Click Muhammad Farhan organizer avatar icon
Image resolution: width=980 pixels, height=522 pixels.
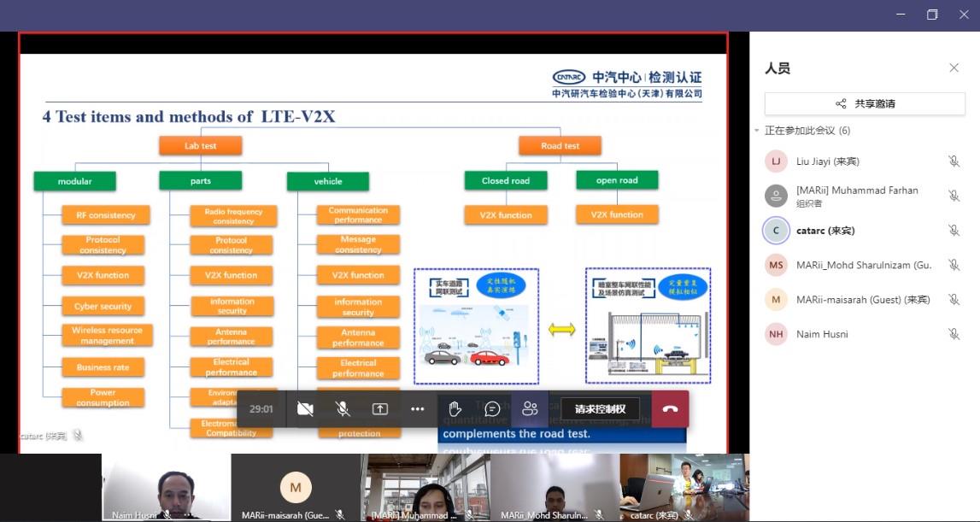(x=776, y=196)
